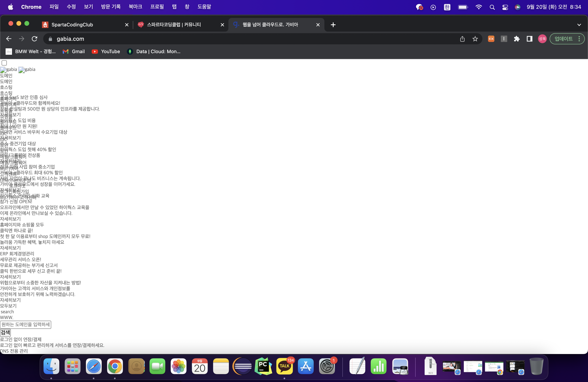Open the Gmail bookmark
The height and width of the screenshot is (382, 588).
point(74,51)
